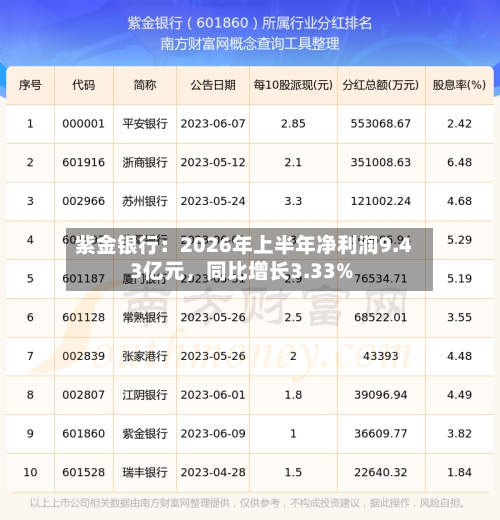The image size is (500, 520).
Task: Click stock code 601128
Action: [x=84, y=317]
